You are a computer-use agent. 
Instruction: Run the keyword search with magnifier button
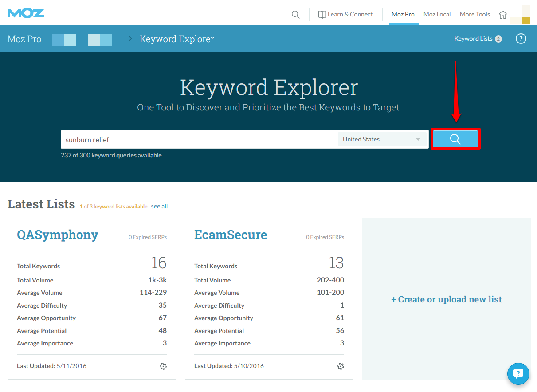[x=455, y=139]
